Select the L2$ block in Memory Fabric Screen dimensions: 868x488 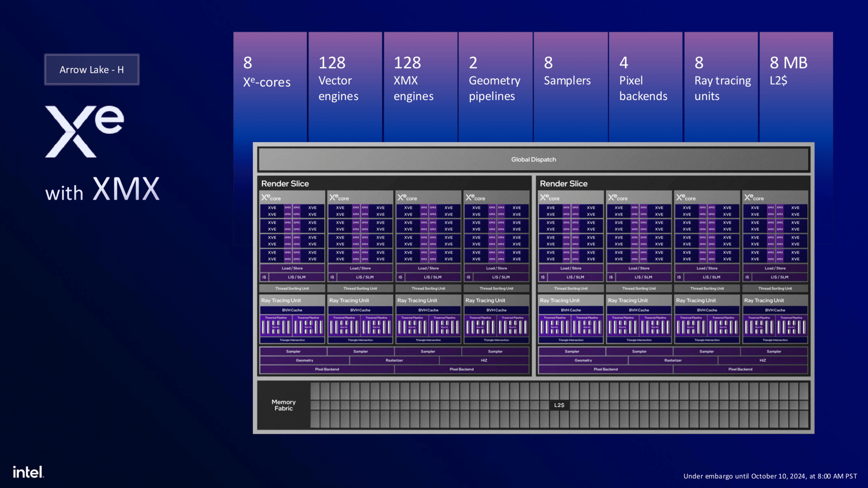(559, 405)
